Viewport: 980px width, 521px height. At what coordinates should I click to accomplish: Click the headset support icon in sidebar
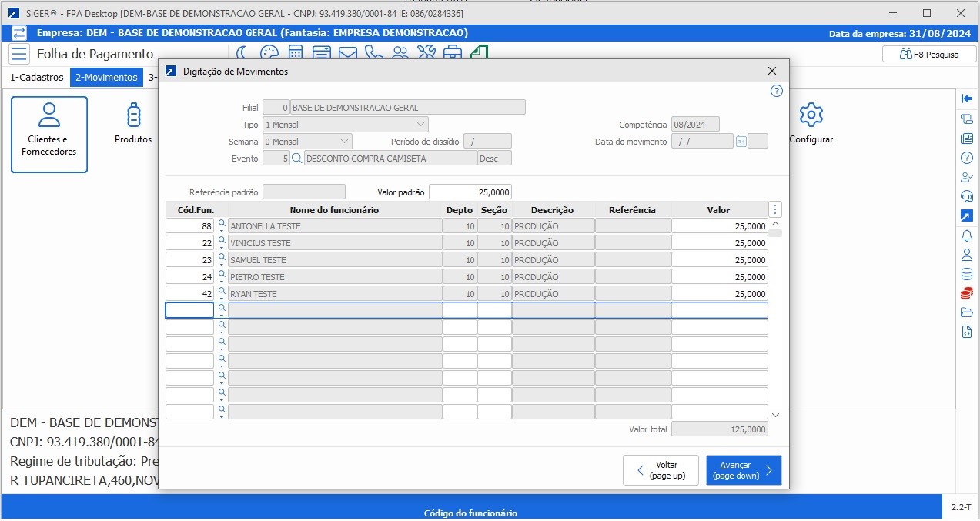pos(967,196)
